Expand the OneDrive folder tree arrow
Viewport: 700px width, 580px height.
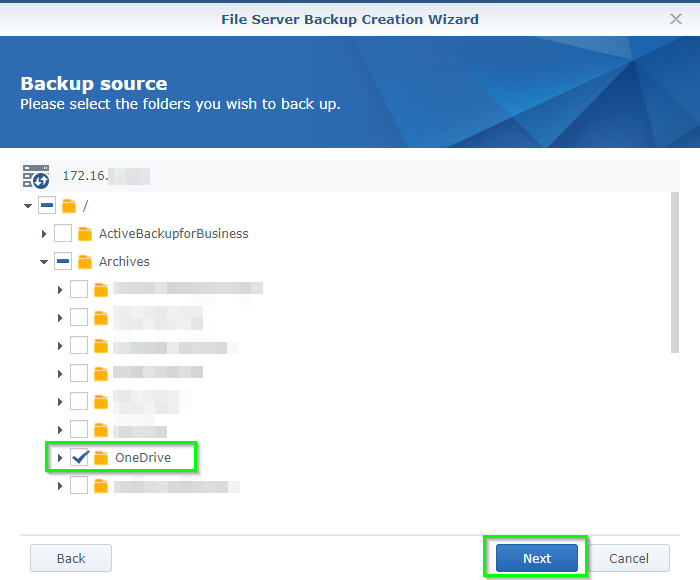point(60,458)
